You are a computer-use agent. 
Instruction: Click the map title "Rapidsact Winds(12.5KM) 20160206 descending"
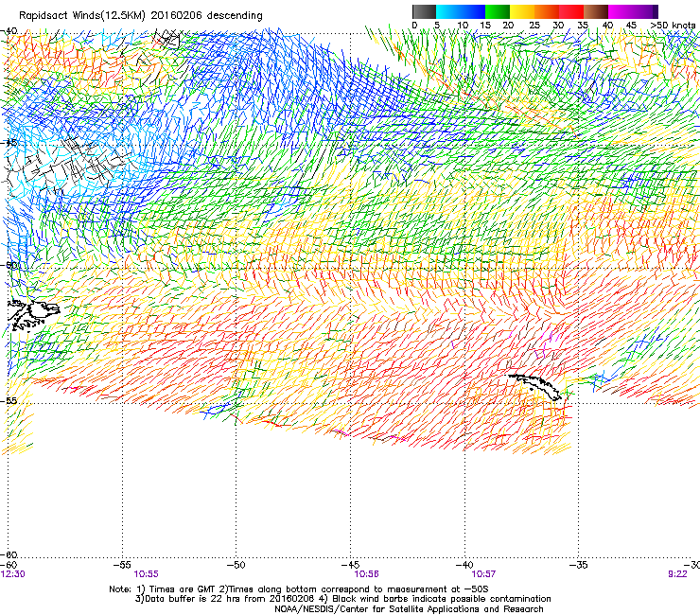[x=141, y=16]
